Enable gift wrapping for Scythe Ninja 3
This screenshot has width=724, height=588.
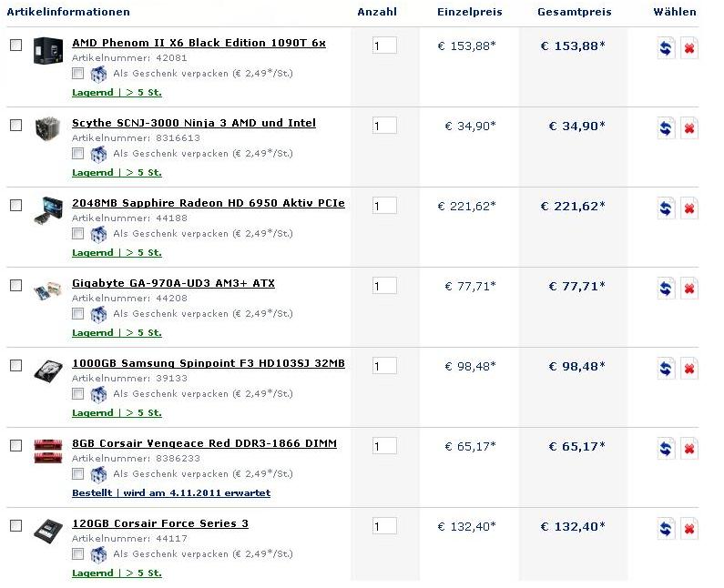click(77, 153)
